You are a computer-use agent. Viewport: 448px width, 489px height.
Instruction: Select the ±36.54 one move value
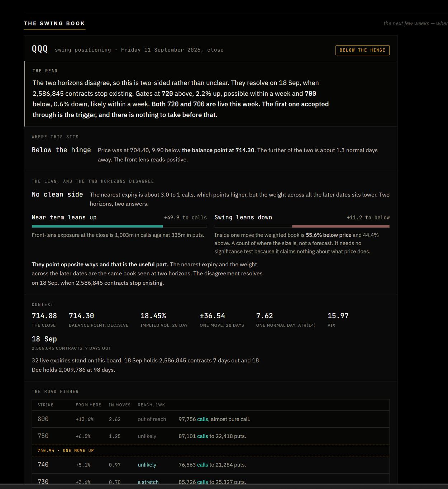213,316
